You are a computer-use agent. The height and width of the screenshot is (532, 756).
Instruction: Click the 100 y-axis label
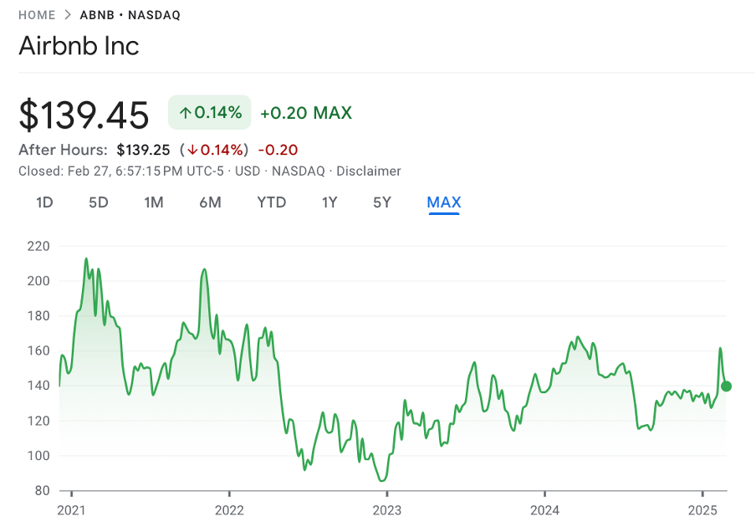pyautogui.click(x=38, y=455)
